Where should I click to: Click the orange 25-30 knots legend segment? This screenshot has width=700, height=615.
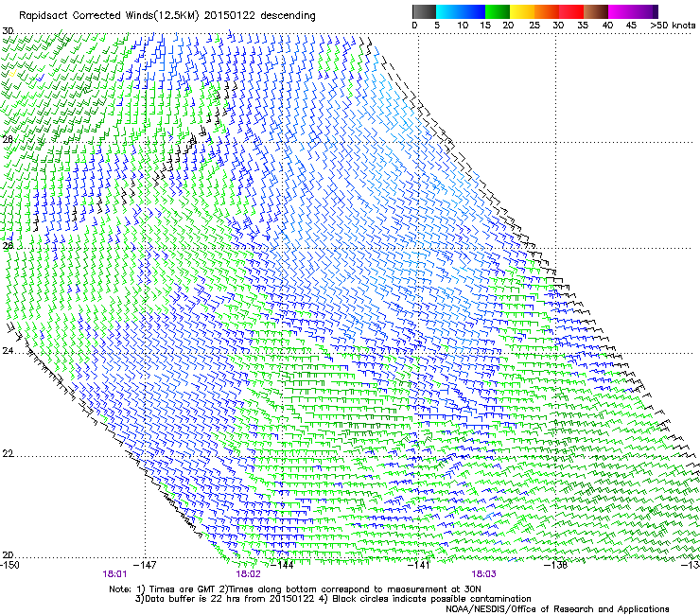click(x=547, y=11)
